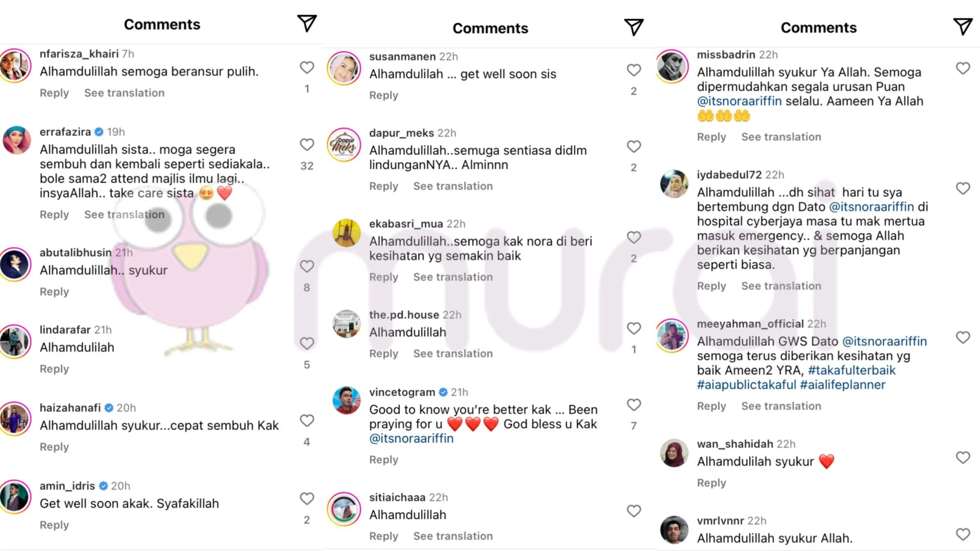The height and width of the screenshot is (551, 980).
Task: Open lindarafar's profile picture
Action: (x=15, y=341)
